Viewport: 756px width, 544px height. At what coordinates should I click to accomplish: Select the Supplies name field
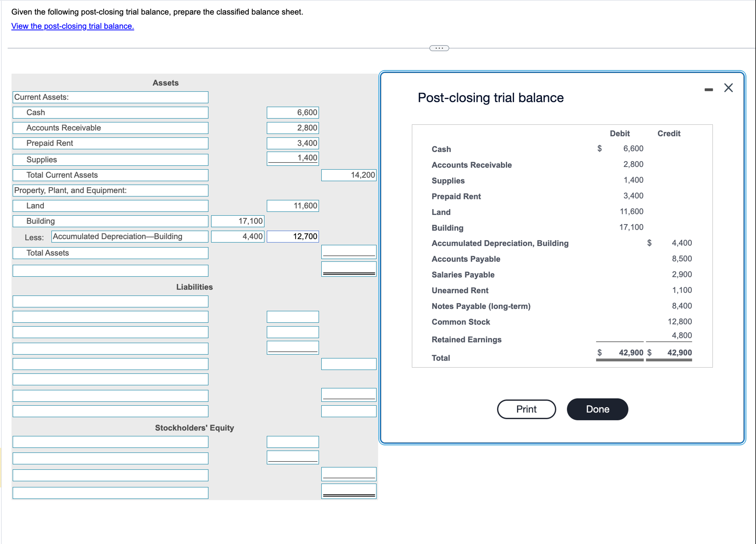point(111,160)
